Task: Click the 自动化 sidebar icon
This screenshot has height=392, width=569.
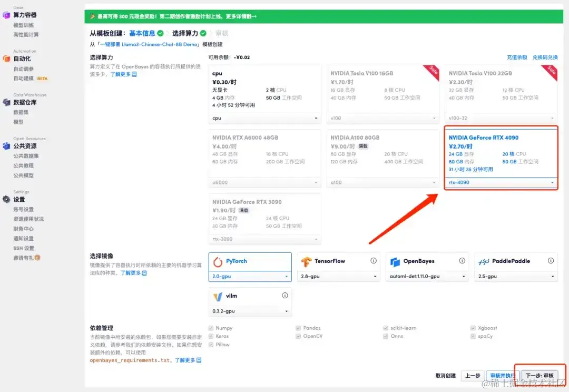Action: [x=6, y=58]
